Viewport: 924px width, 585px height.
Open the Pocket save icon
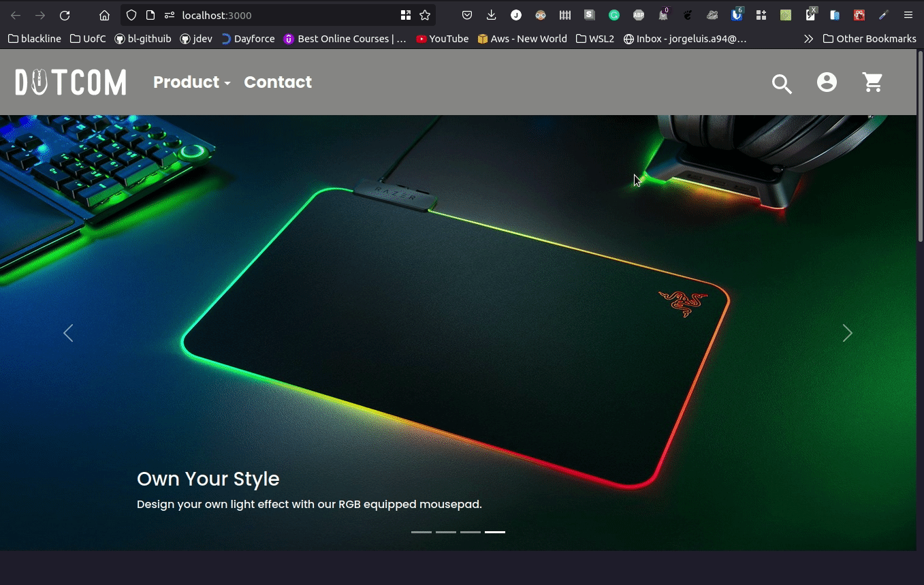point(467,15)
